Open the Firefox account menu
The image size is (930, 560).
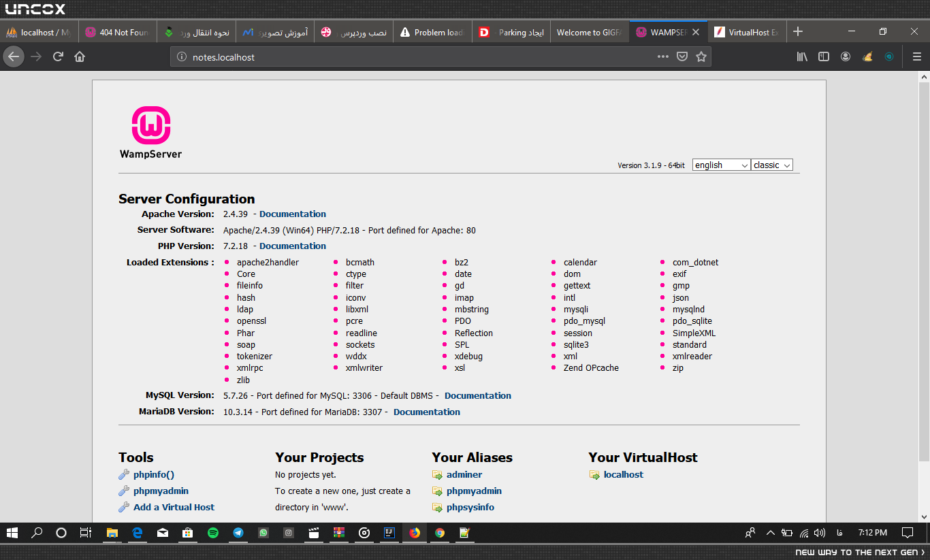(846, 56)
